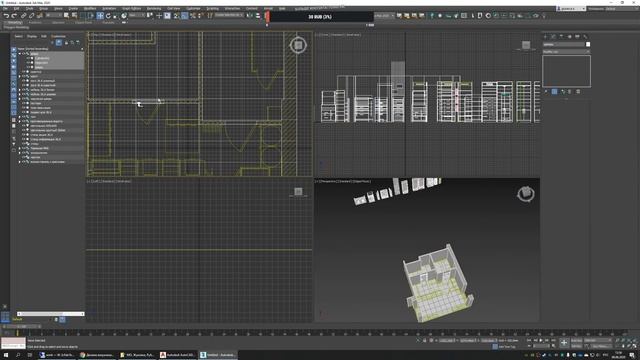640x360 pixels.
Task: Click the Align tool icon
Action: coord(258,16)
